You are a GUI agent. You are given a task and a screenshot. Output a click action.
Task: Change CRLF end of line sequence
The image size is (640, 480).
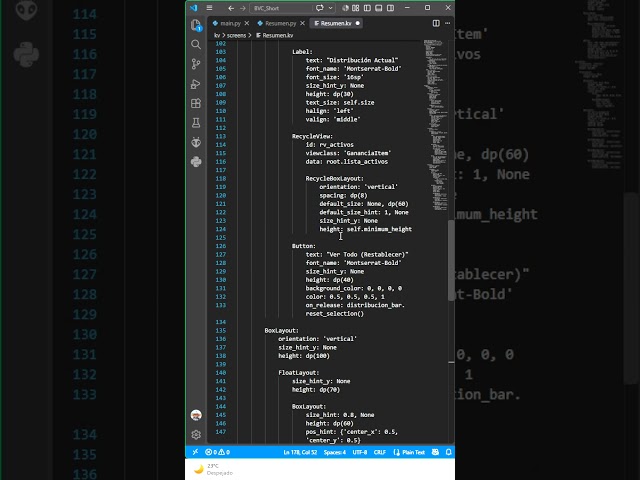380,452
